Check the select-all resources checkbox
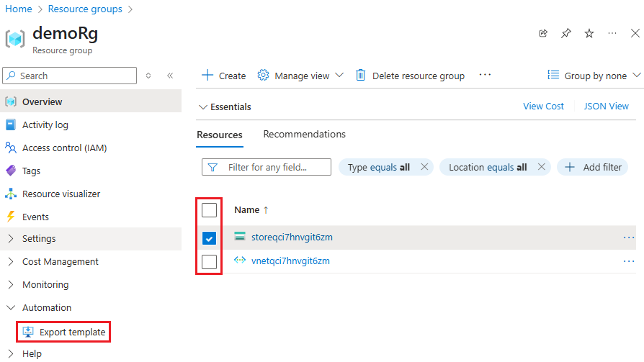Image resolution: width=644 pixels, height=362 pixels. pos(209,210)
